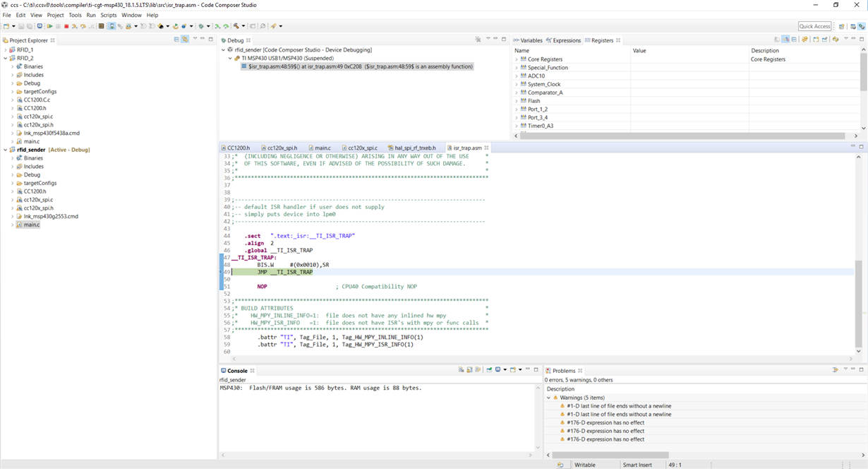
Task: Open the Expressions view tab
Action: (x=566, y=40)
